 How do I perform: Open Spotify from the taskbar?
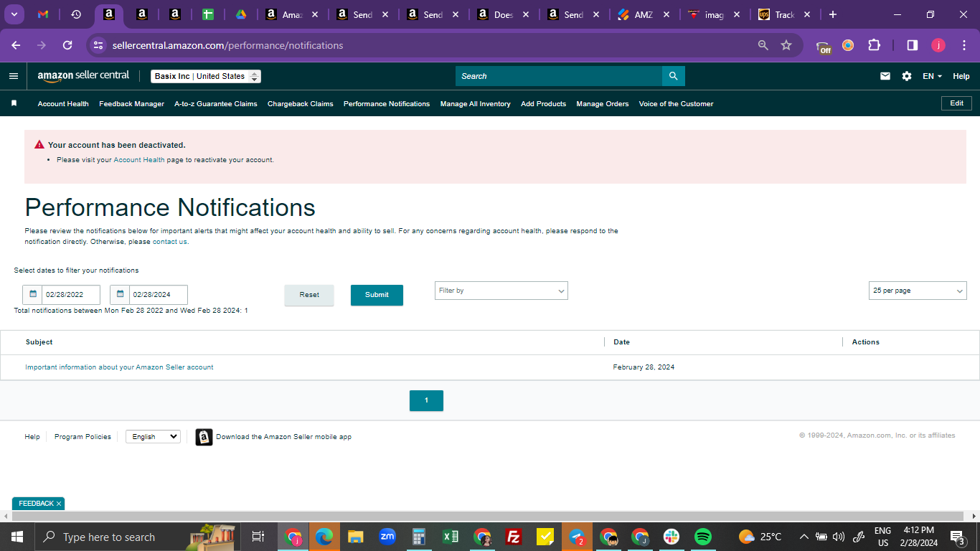[x=703, y=537]
